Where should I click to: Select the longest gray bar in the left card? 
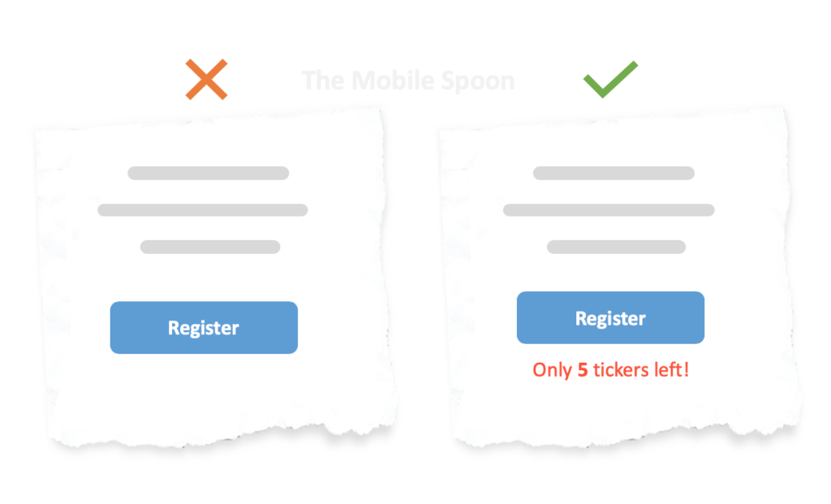pyautogui.click(x=203, y=210)
